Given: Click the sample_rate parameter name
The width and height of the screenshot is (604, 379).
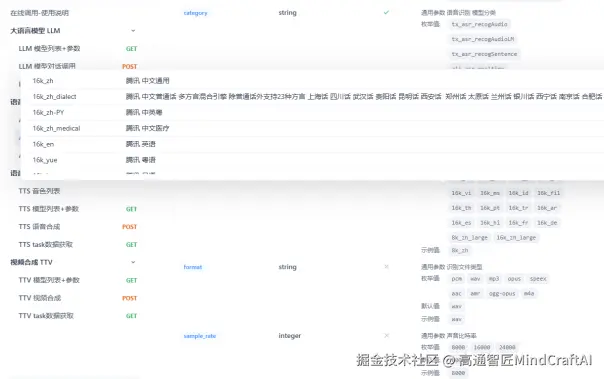Looking at the screenshot, I should point(200,336).
